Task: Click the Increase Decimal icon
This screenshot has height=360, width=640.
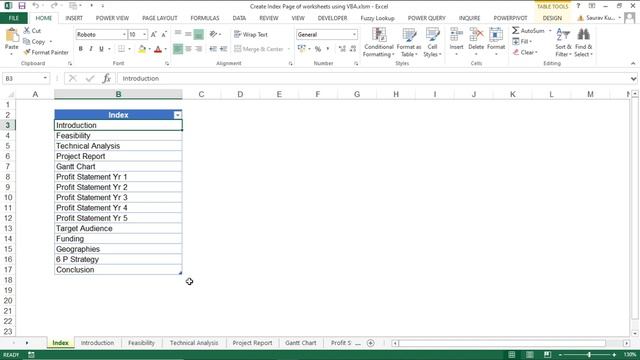Action: pos(342,49)
